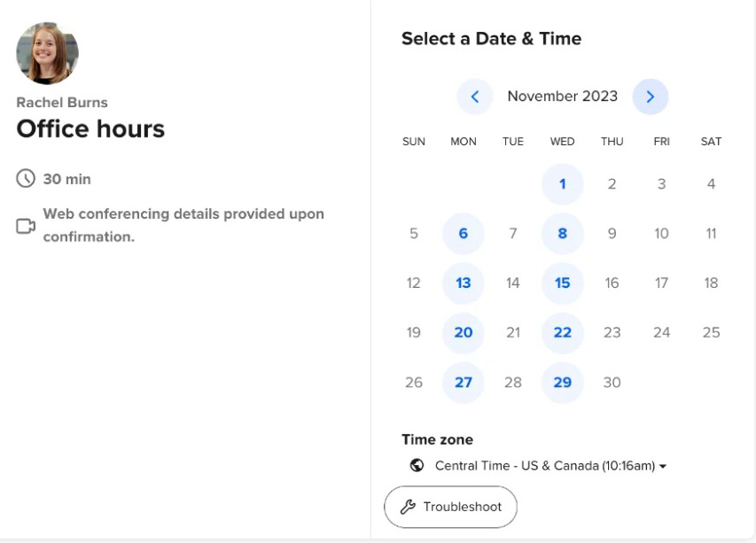Choose Monday, November 20

[x=464, y=334]
